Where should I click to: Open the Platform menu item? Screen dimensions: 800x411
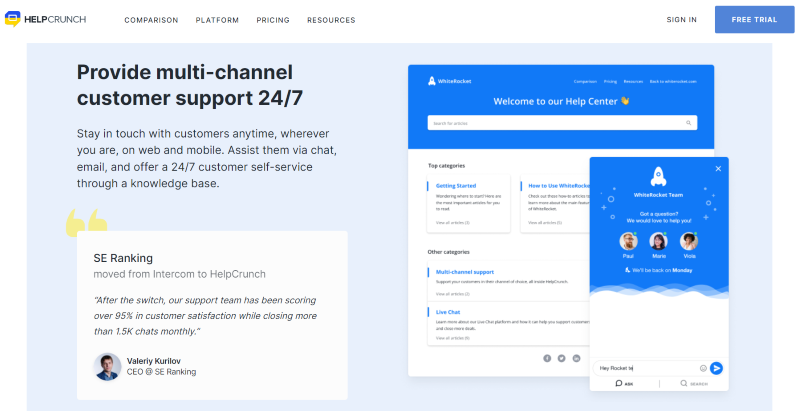point(217,20)
